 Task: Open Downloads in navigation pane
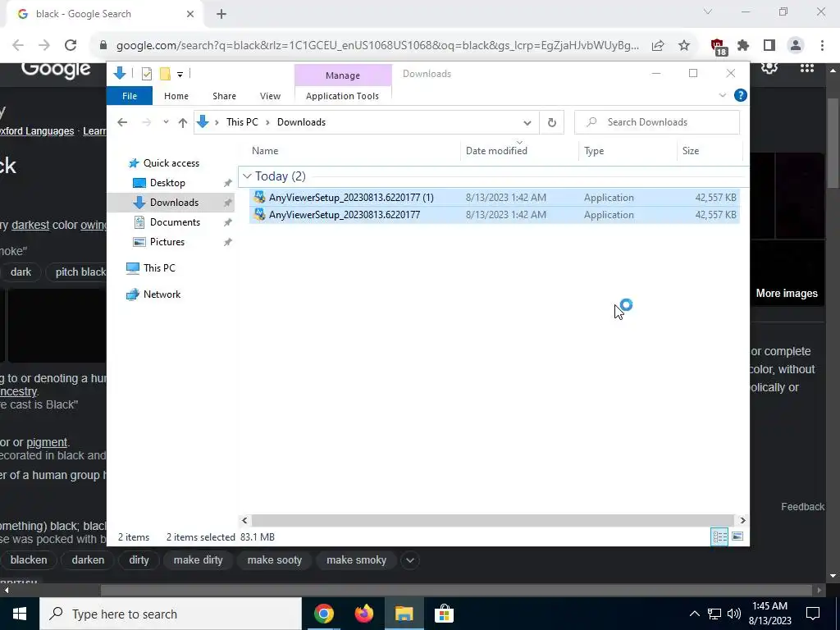pos(174,203)
